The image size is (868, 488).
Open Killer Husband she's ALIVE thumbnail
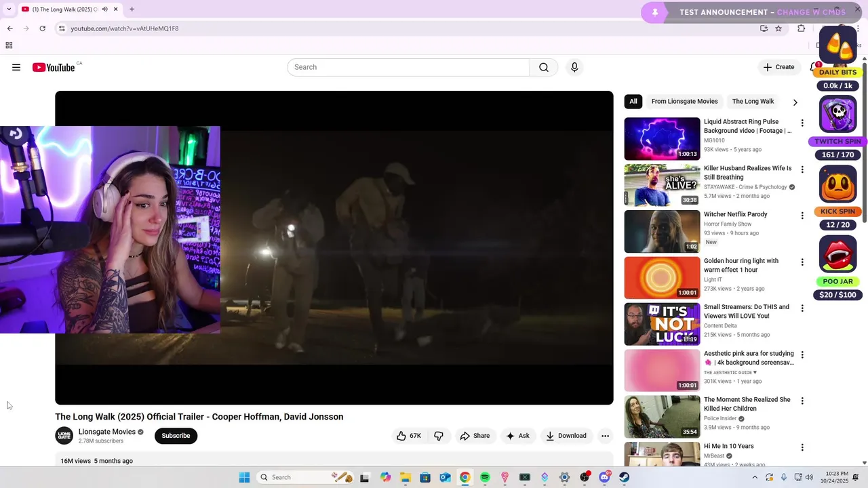pos(662,185)
